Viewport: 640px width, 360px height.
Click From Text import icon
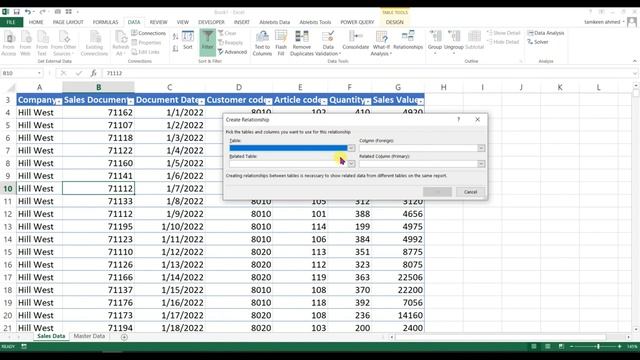tap(42, 43)
